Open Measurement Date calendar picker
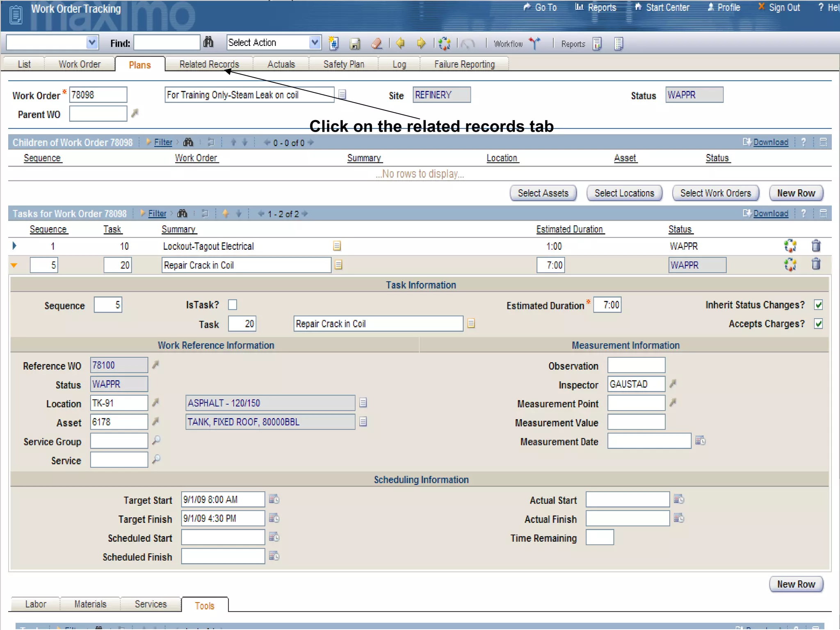 tap(701, 441)
